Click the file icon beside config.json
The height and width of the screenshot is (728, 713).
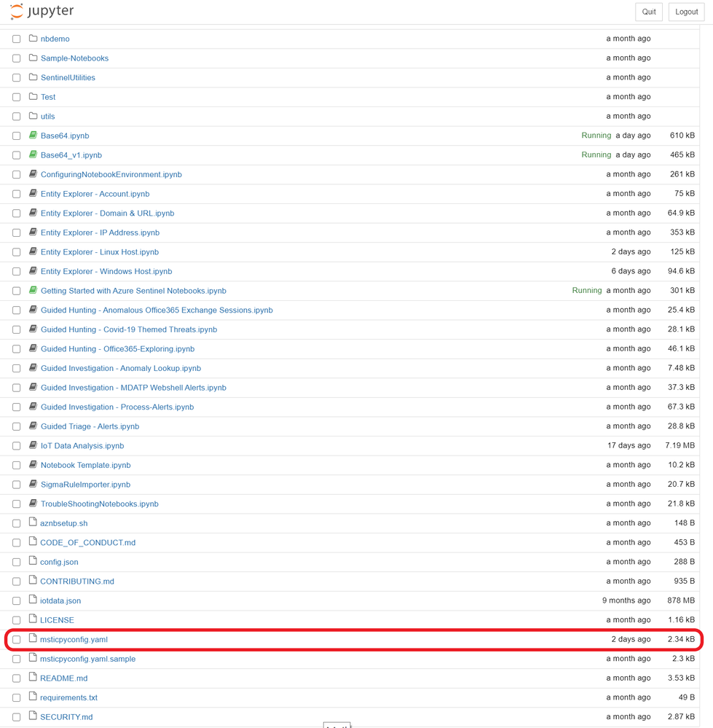pyautogui.click(x=33, y=561)
